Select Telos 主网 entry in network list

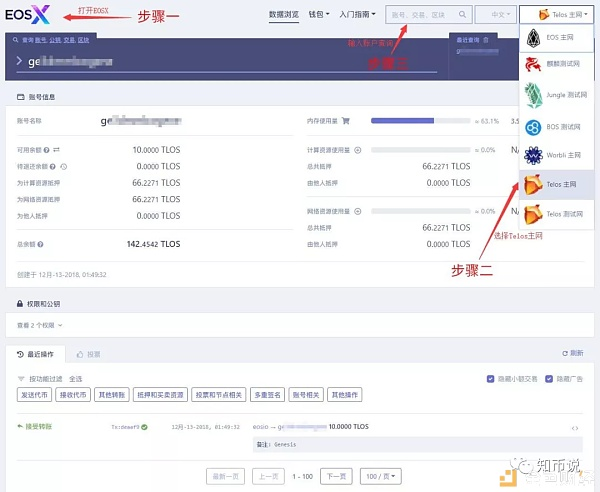[x=557, y=184]
